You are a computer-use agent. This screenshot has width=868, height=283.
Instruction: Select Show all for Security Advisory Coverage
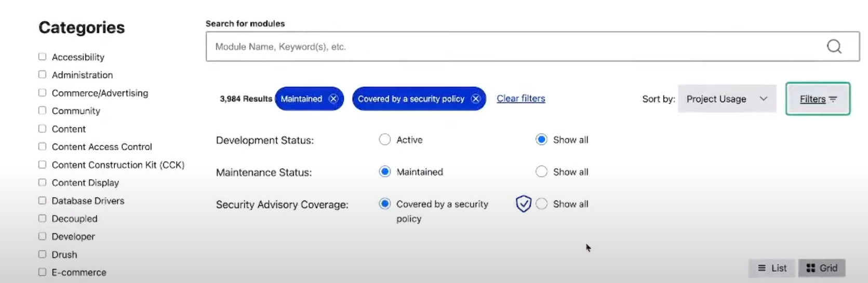[x=541, y=204]
